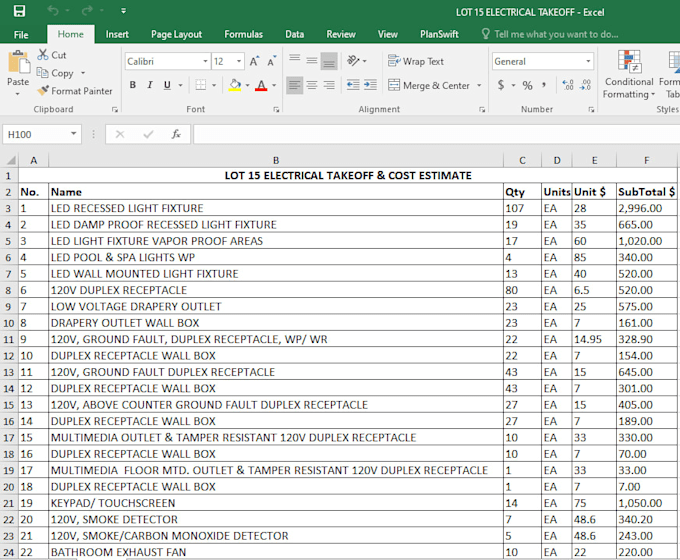Click the Orientation text angle icon
The width and height of the screenshot is (680, 560).
(354, 61)
